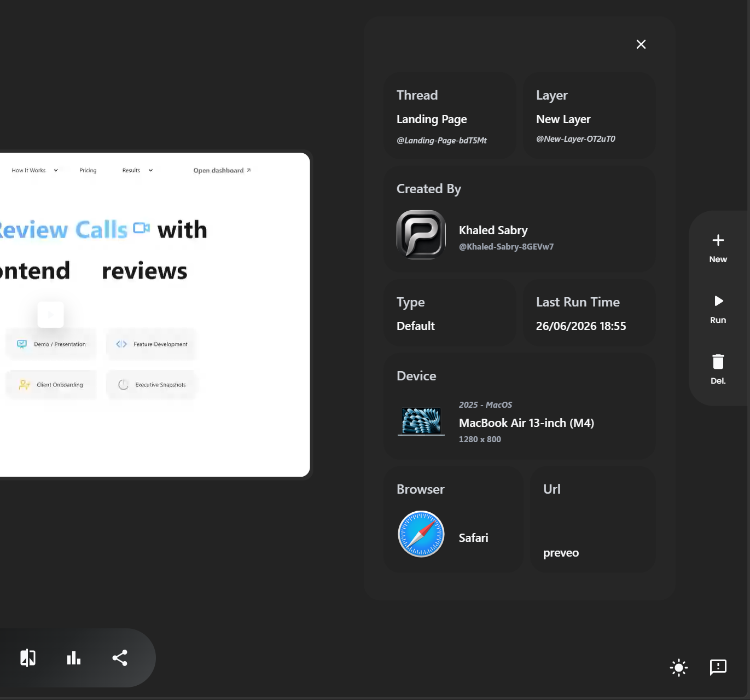Screen dimensions: 750x700
Task: Toggle light mode sun icon
Action: point(679,667)
